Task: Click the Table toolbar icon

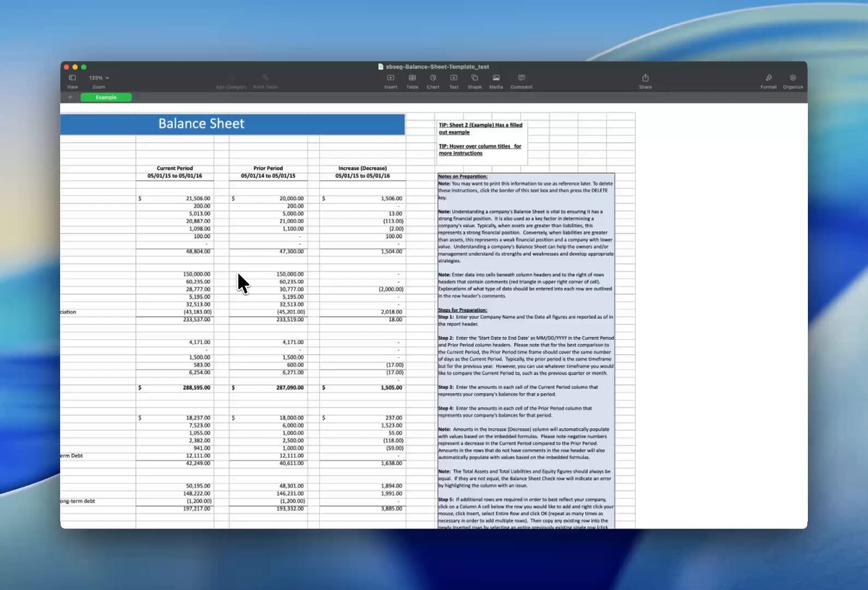Action: coord(412,77)
